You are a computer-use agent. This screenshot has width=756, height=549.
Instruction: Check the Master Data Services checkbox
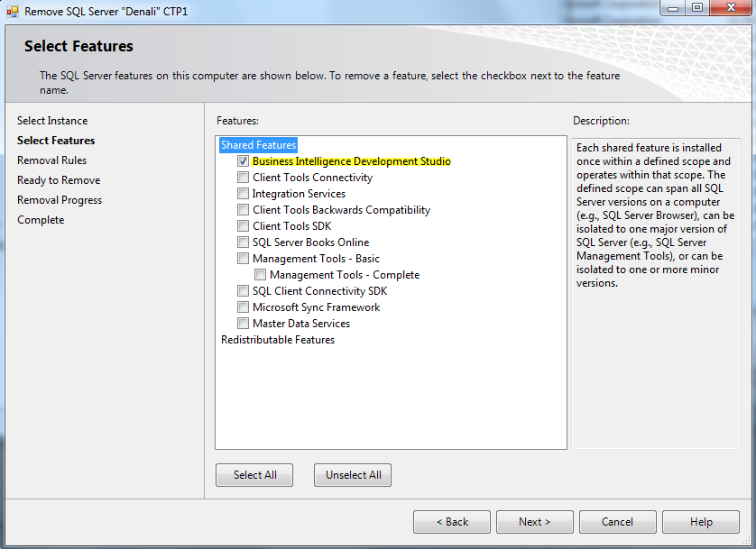tap(243, 323)
